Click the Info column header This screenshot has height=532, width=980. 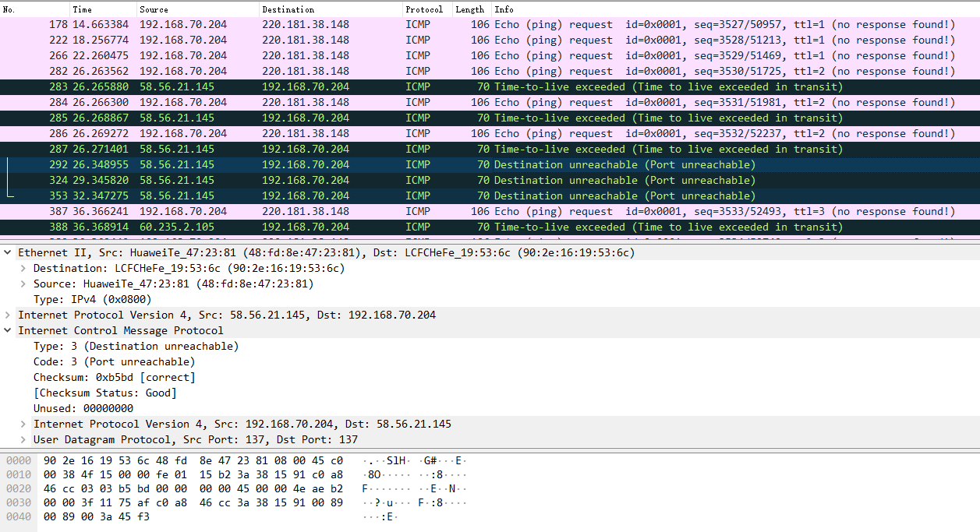point(504,9)
